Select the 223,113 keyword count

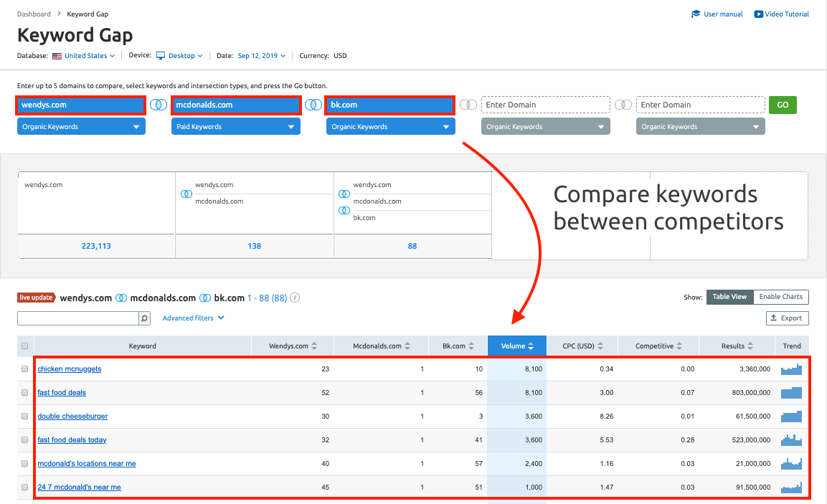click(x=96, y=246)
